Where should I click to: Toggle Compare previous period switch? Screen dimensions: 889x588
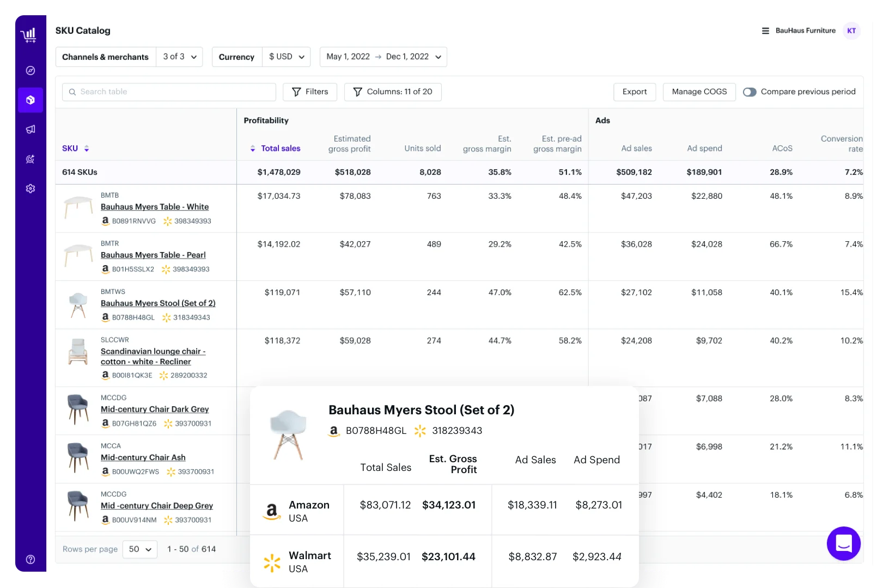point(750,92)
